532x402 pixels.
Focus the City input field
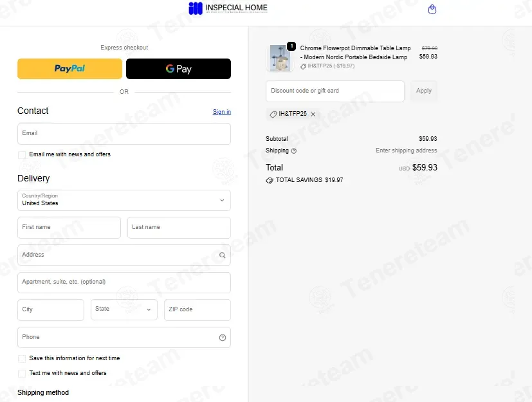(51, 310)
